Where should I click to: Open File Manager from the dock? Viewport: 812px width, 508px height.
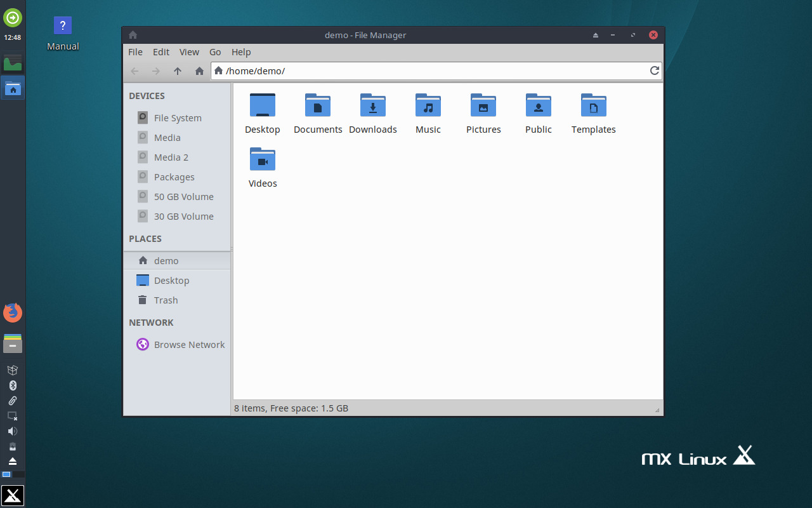coord(13,88)
